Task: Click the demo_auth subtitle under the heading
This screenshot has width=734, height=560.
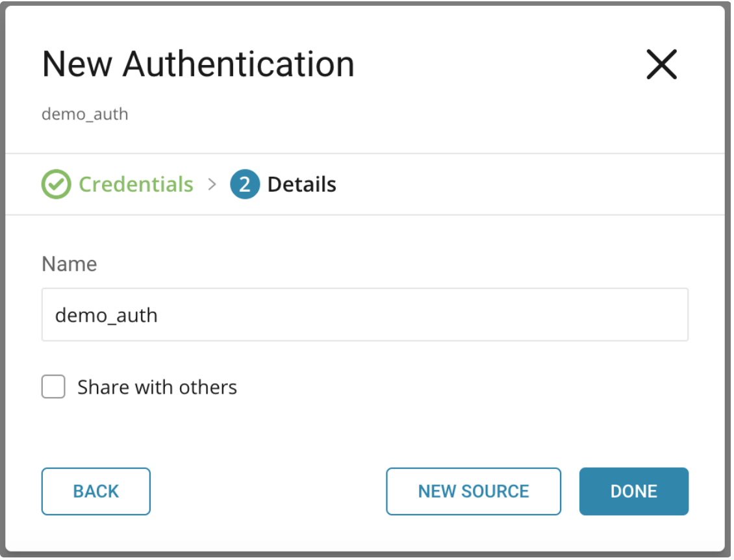Action: [x=85, y=114]
